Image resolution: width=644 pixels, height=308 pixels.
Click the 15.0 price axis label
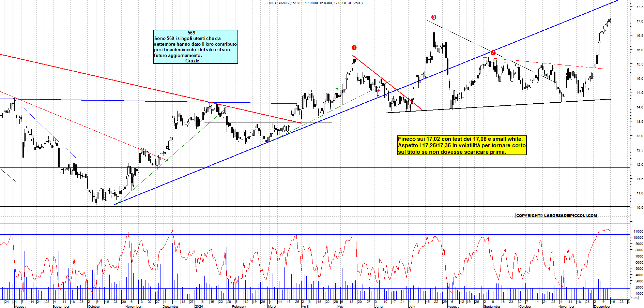coord(640,79)
